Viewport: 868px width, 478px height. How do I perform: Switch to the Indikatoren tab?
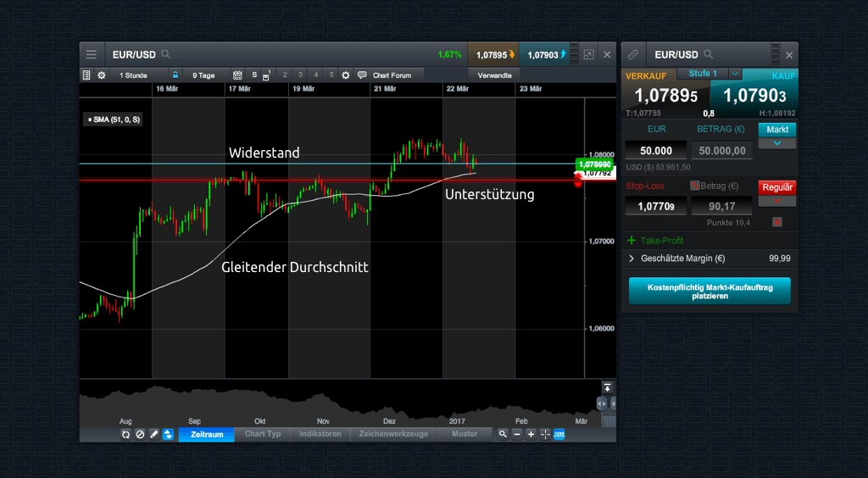click(x=320, y=434)
